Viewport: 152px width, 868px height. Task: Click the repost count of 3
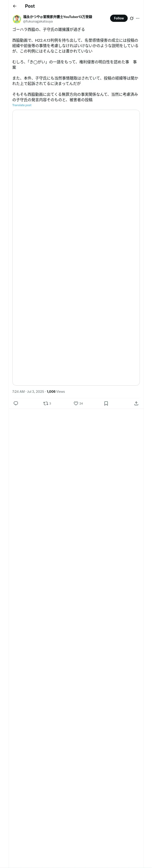(x=50, y=403)
